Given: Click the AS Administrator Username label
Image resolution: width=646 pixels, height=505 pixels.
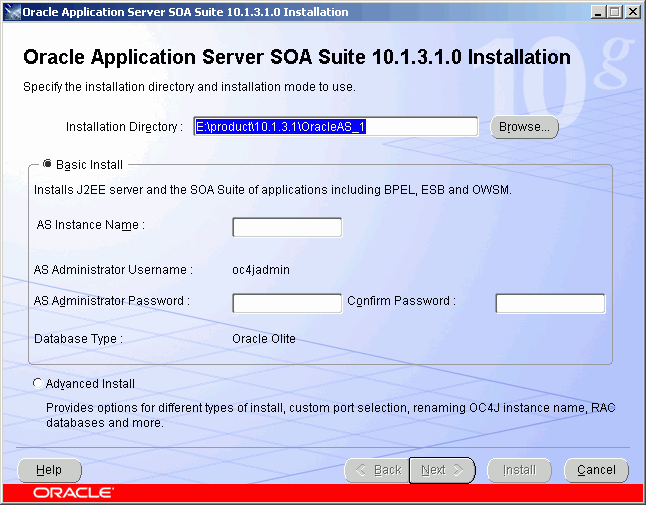Looking at the screenshot, I should coord(113,270).
